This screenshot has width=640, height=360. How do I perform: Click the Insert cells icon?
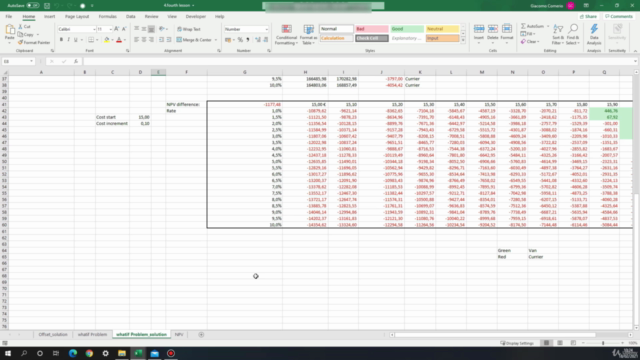479,29
